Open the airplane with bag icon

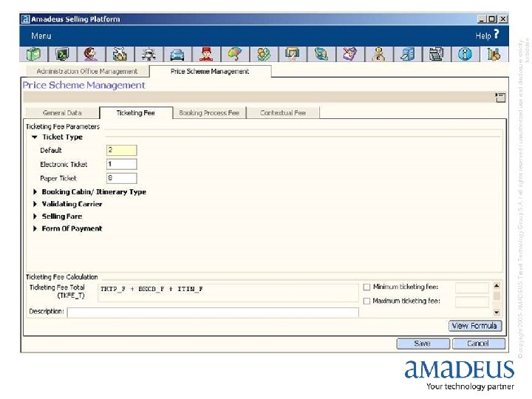tap(120, 54)
